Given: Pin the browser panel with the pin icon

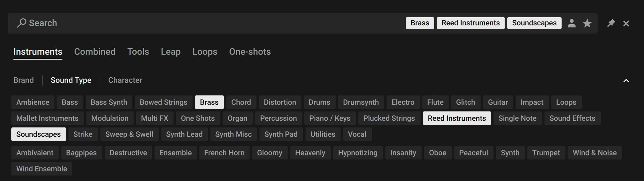Looking at the screenshot, I should (611, 23).
